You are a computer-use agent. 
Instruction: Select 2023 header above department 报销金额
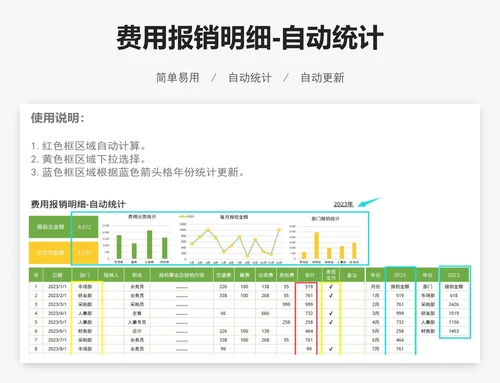point(454,275)
